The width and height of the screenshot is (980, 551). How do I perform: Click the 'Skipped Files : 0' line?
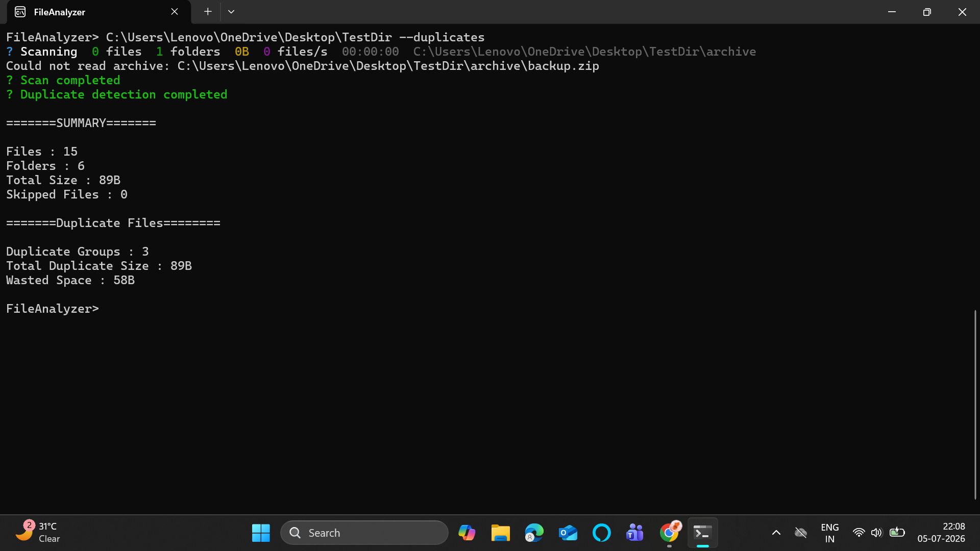coord(67,194)
